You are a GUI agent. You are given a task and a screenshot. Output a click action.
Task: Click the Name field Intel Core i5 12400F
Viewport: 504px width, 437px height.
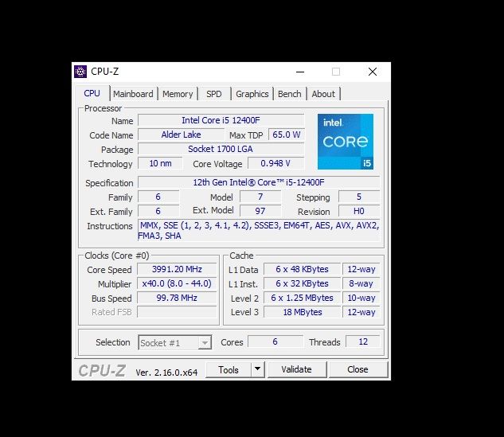pyautogui.click(x=221, y=120)
